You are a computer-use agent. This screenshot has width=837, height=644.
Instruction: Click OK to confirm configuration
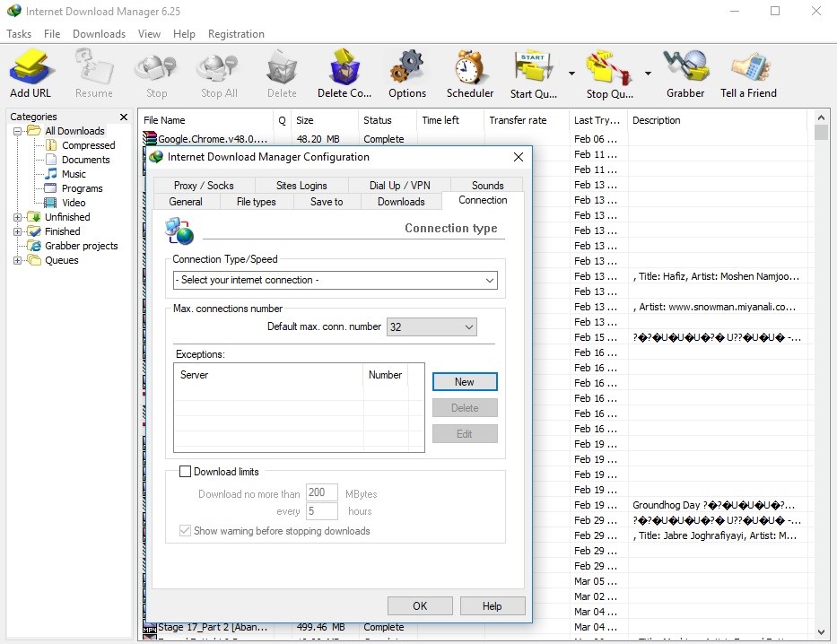(x=420, y=605)
